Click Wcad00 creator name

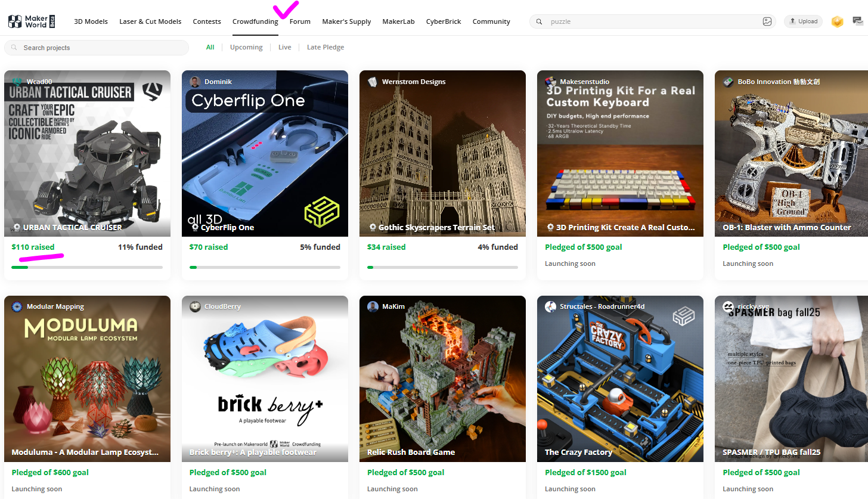pyautogui.click(x=39, y=82)
